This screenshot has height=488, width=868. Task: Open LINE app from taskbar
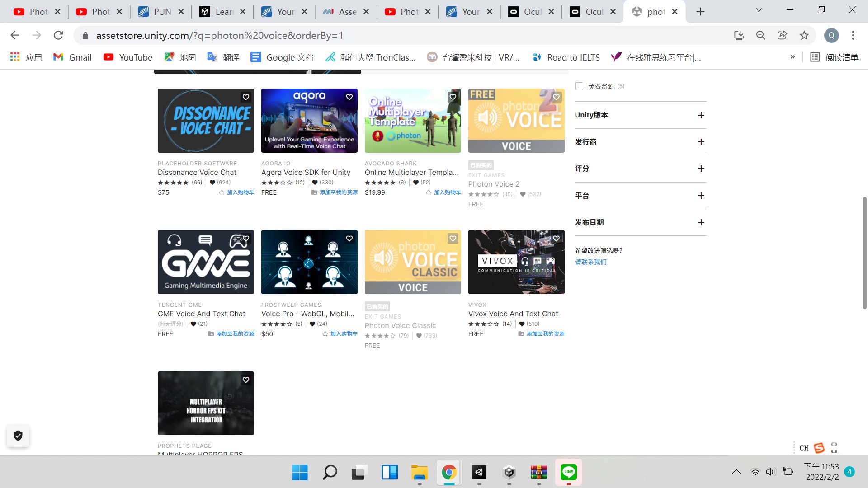[x=569, y=473]
